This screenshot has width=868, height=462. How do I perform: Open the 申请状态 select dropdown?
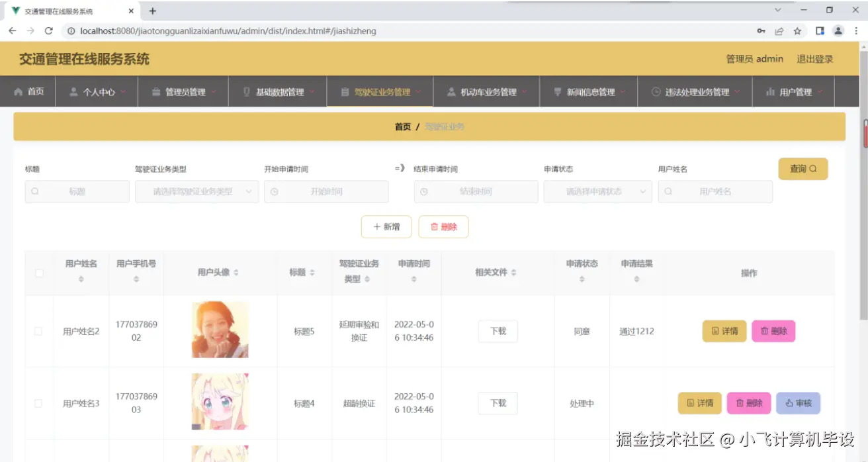click(x=598, y=191)
